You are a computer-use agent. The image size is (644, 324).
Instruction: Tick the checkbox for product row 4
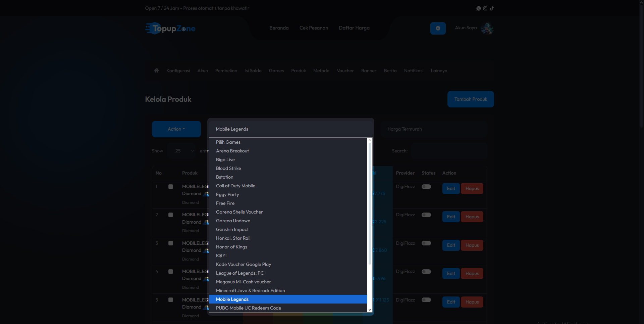[x=171, y=272]
